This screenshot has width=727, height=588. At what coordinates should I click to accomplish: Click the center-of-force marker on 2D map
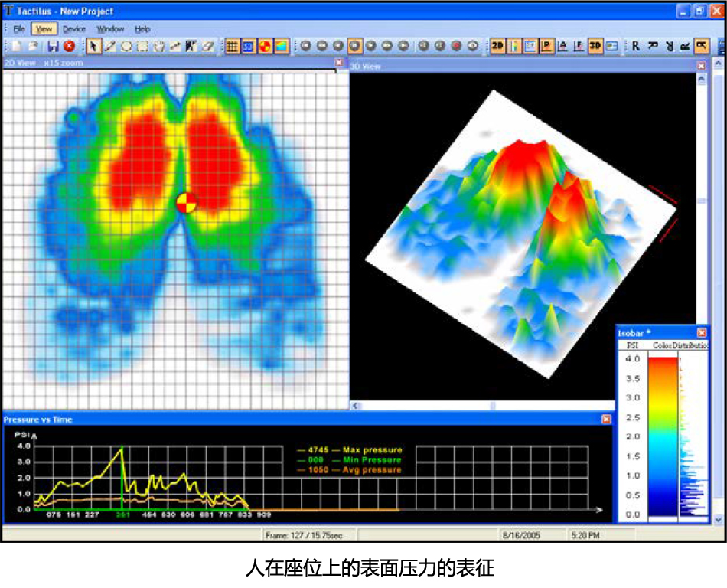[x=186, y=203]
